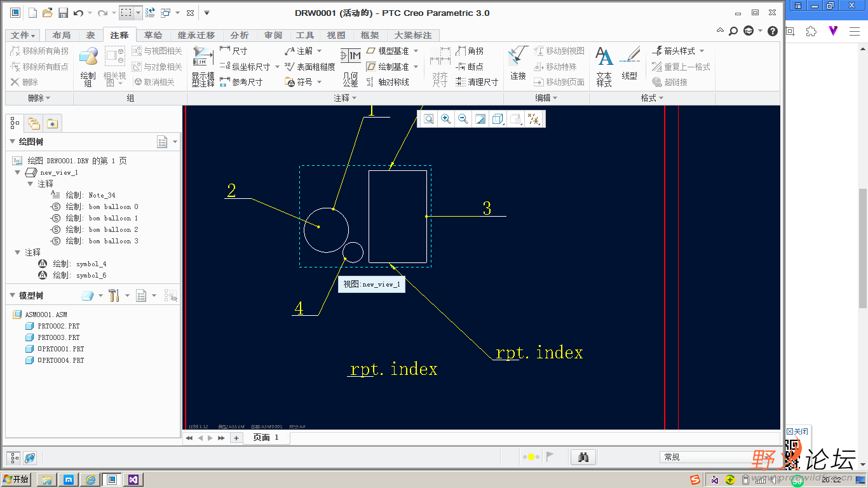Click the repaint icon in graphics toolbar
The height and width of the screenshot is (488, 868).
tap(480, 119)
